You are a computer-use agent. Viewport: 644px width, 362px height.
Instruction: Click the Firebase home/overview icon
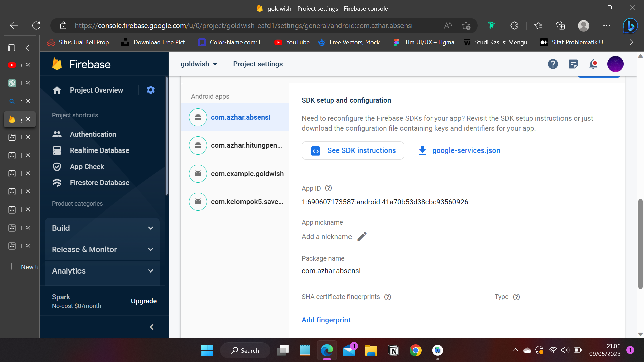coord(57,90)
